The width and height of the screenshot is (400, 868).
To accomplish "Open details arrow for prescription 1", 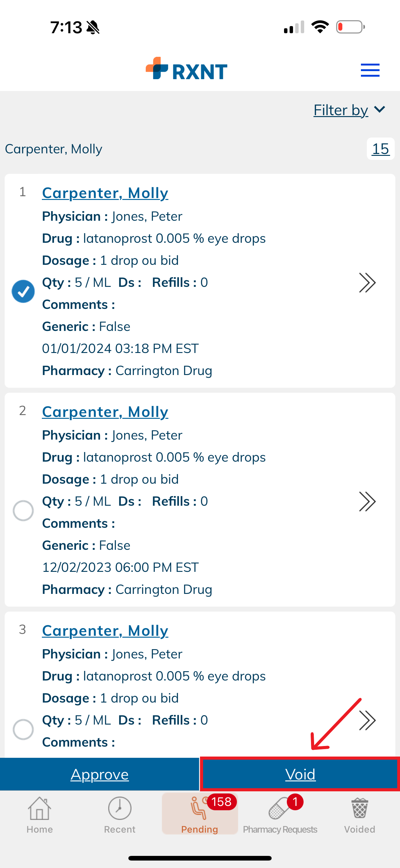I will pos(367,283).
